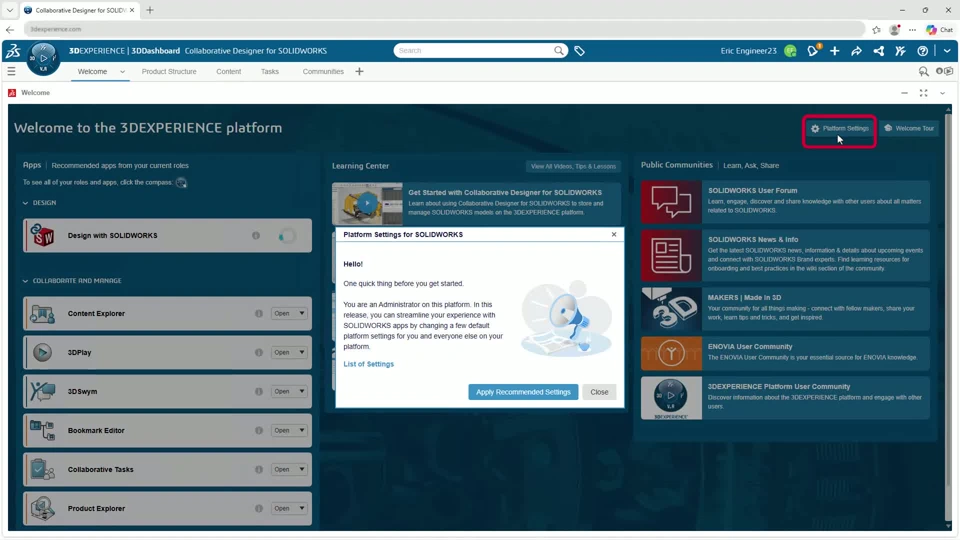The width and height of the screenshot is (960, 540).
Task: Switch to Tasks tab
Action: (x=269, y=72)
